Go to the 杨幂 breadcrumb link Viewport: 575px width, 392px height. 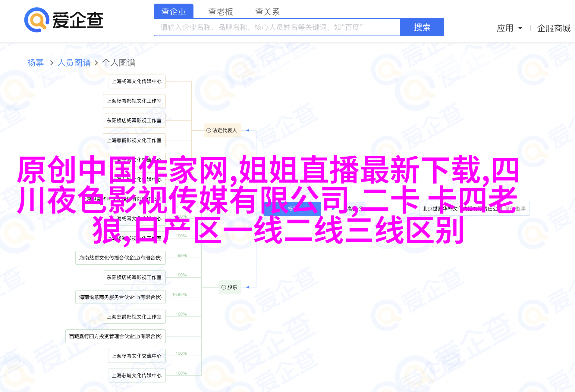pyautogui.click(x=36, y=63)
